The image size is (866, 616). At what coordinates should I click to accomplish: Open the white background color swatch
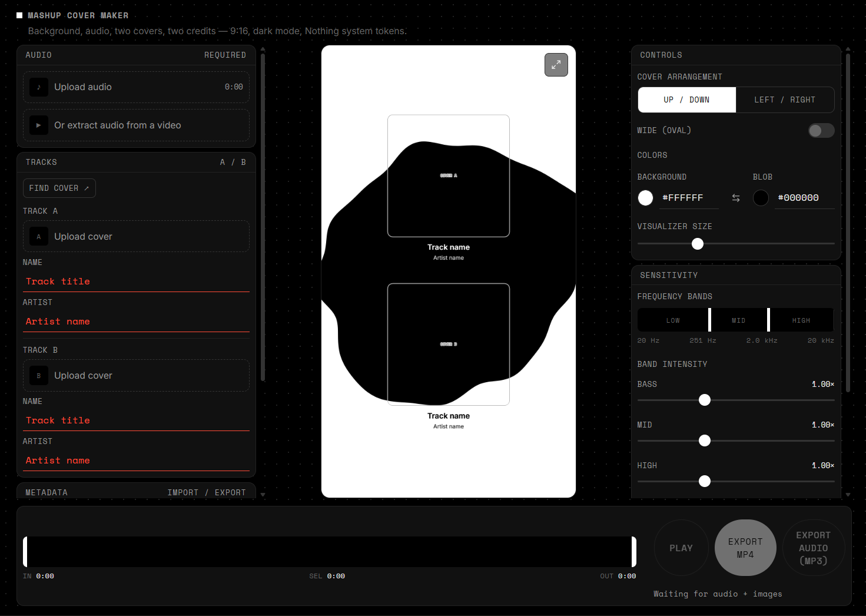tap(646, 198)
